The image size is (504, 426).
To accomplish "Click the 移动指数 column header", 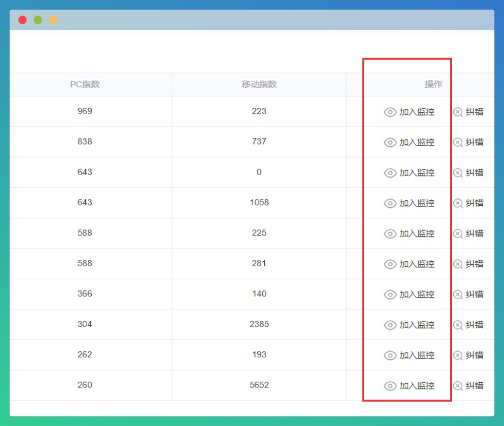I will pyautogui.click(x=259, y=85).
